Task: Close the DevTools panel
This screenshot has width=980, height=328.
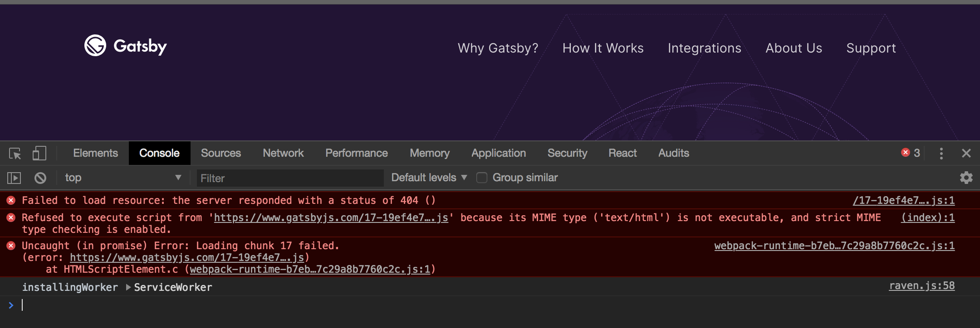Action: (966, 153)
